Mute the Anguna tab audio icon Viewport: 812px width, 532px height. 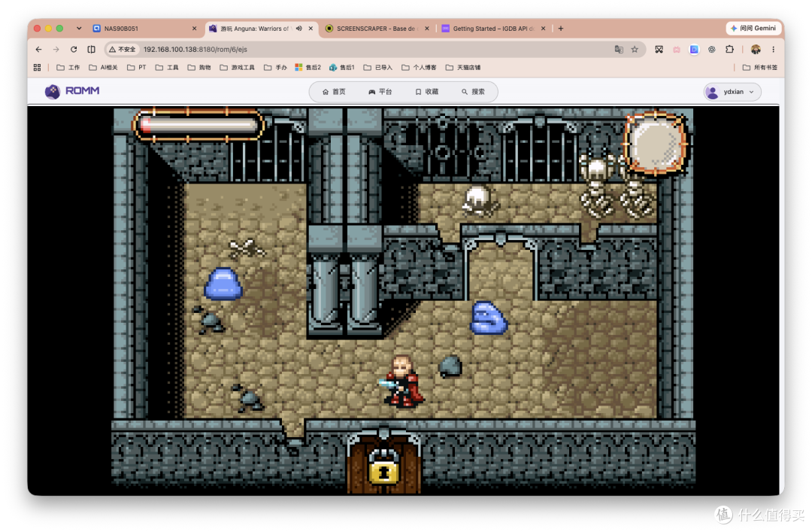[x=299, y=29]
